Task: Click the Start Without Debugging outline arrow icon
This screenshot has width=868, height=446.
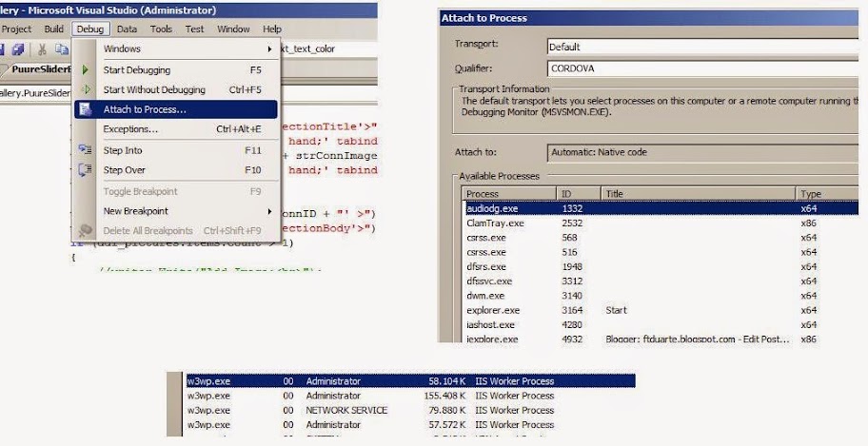Action: pos(86,89)
